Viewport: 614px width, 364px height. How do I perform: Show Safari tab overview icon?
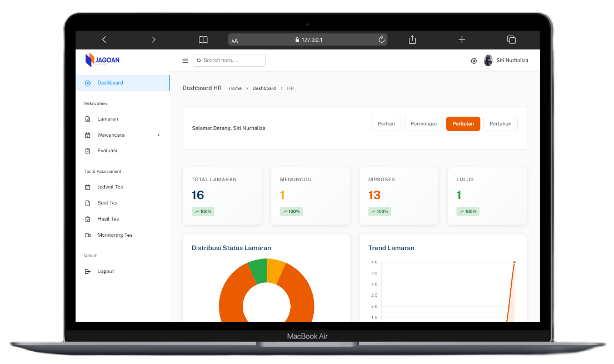point(511,39)
